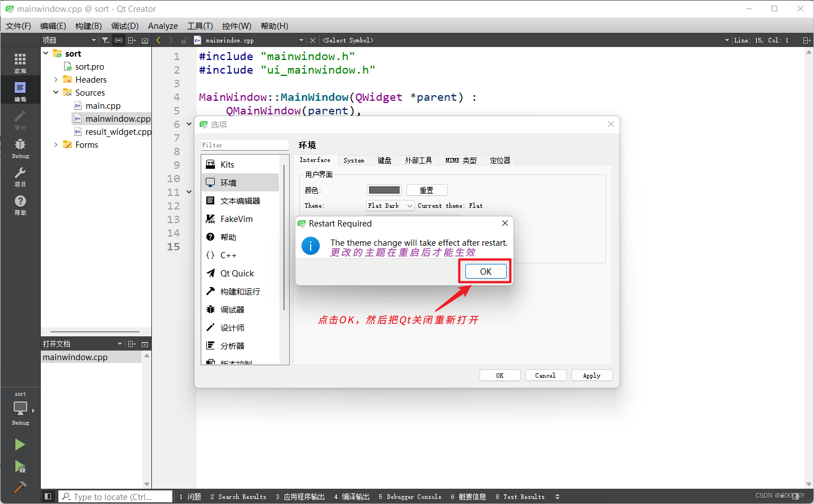This screenshot has height=504, width=814.
Task: Open the sort kit selector monitor icon
Action: click(20, 408)
